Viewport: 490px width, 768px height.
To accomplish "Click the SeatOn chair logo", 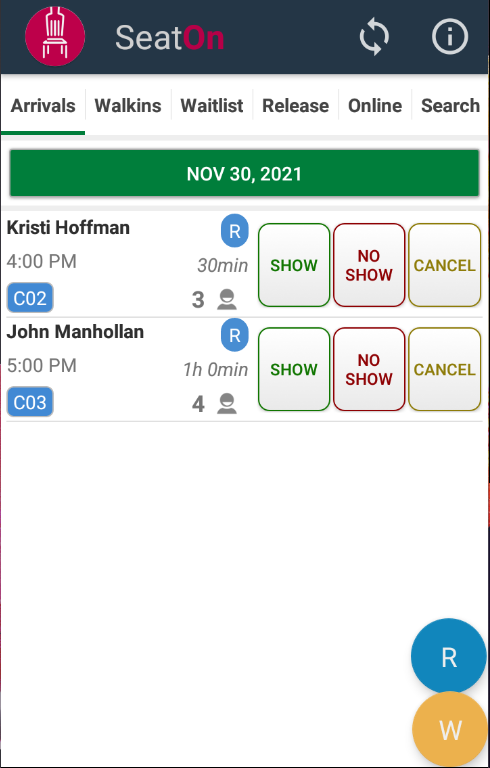I will (x=55, y=36).
